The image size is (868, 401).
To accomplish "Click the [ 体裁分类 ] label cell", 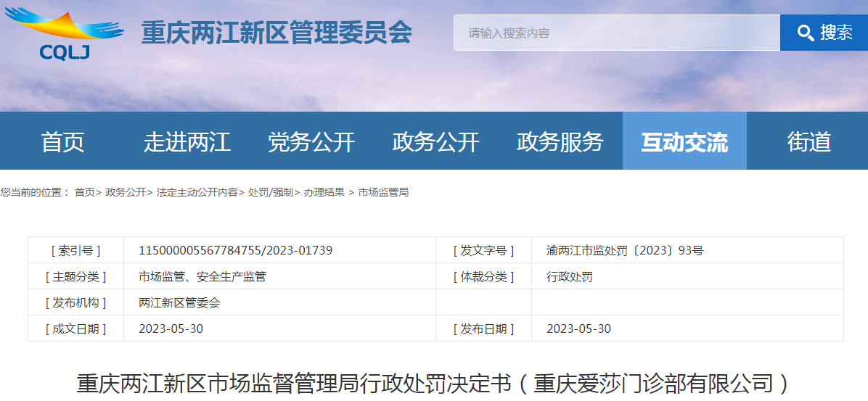I will (x=484, y=276).
